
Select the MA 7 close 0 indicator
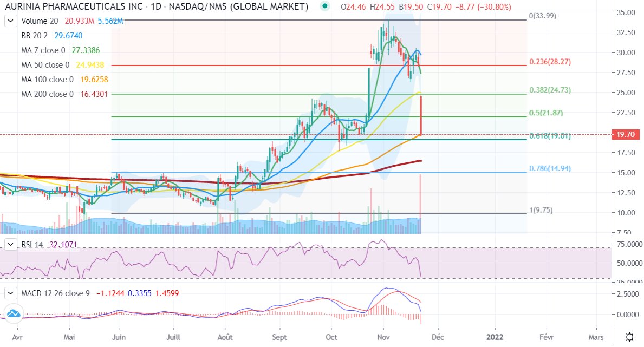[x=43, y=50]
